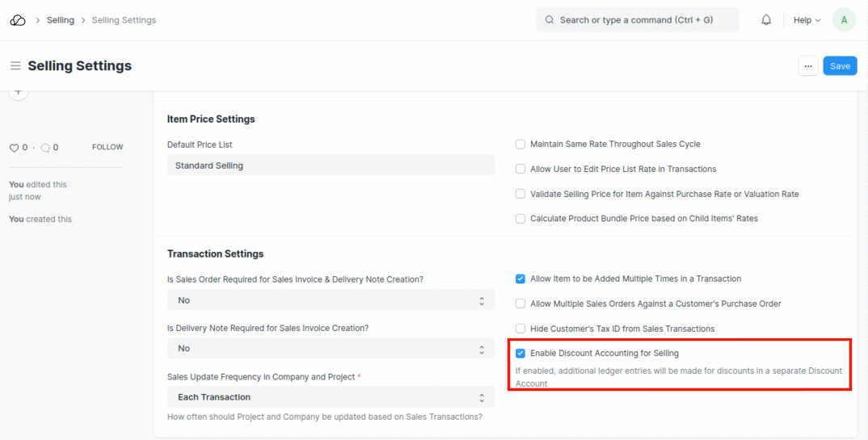
Task: Click the Frappe cloud home logo
Action: 18,20
